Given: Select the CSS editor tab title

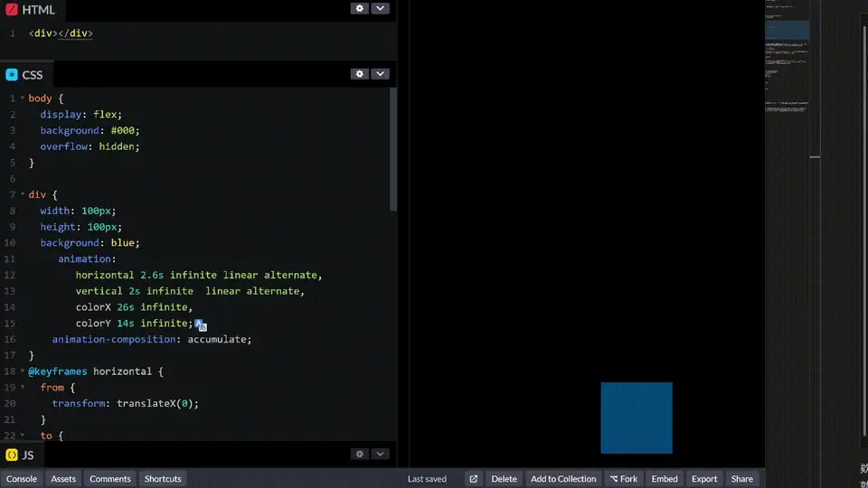Looking at the screenshot, I should pyautogui.click(x=33, y=75).
